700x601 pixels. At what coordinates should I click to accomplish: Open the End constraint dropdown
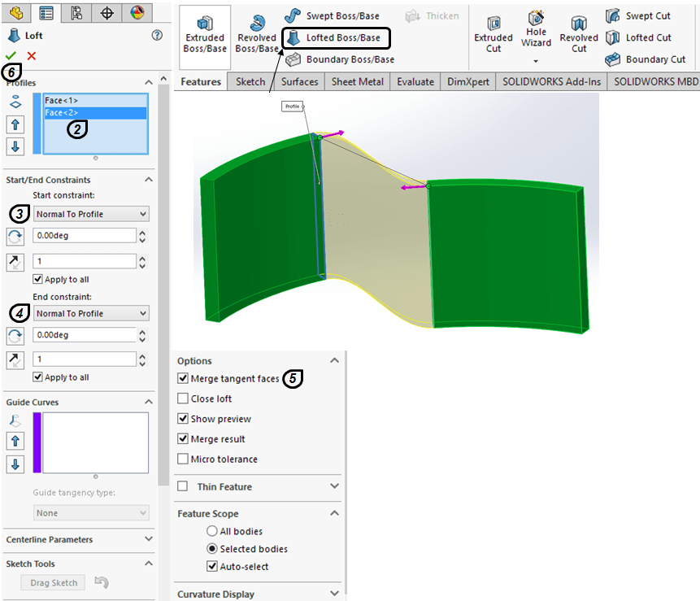(x=91, y=314)
